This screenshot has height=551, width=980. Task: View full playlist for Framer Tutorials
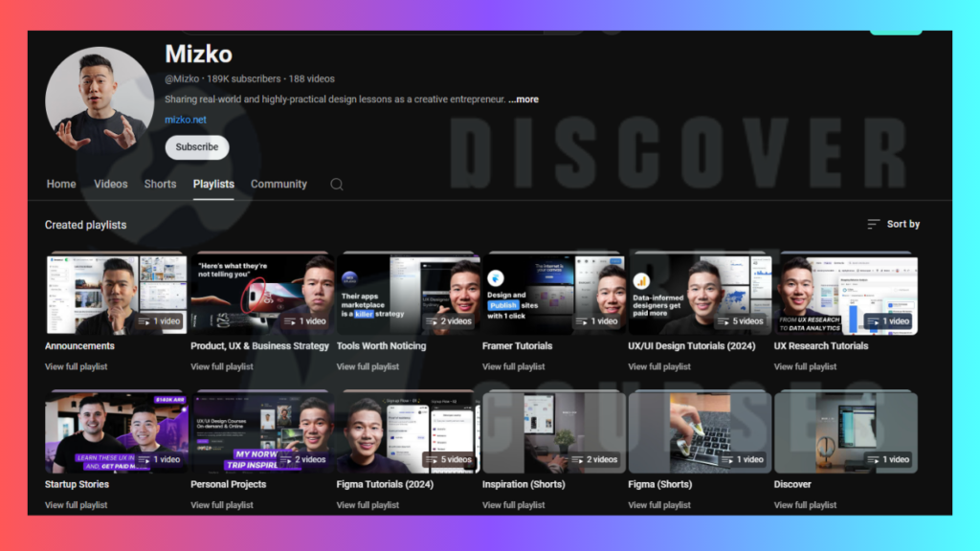(x=514, y=366)
